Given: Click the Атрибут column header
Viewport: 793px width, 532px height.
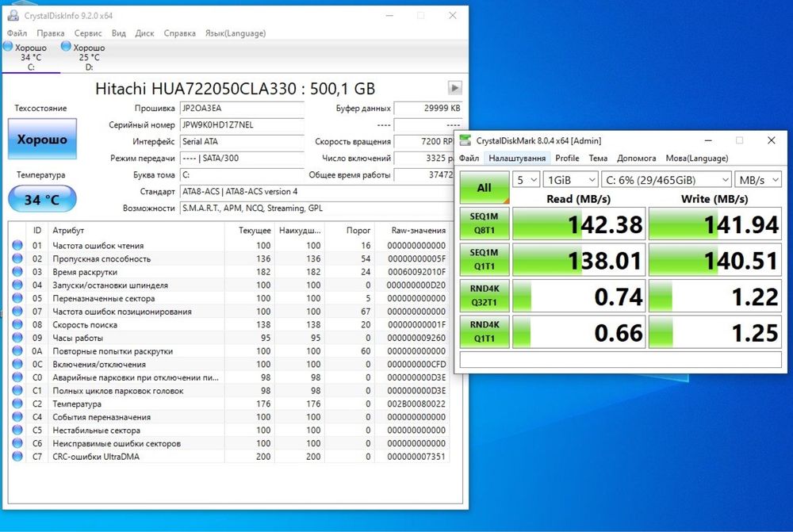Looking at the screenshot, I should pos(136,230).
